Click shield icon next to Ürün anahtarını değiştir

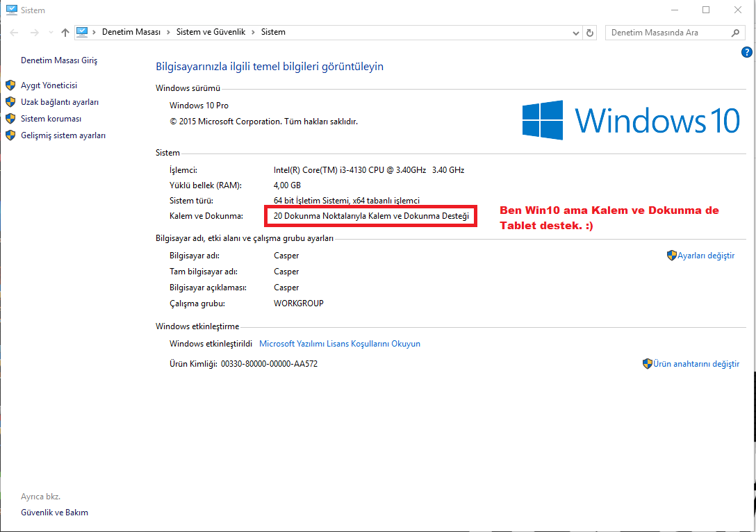[648, 364]
